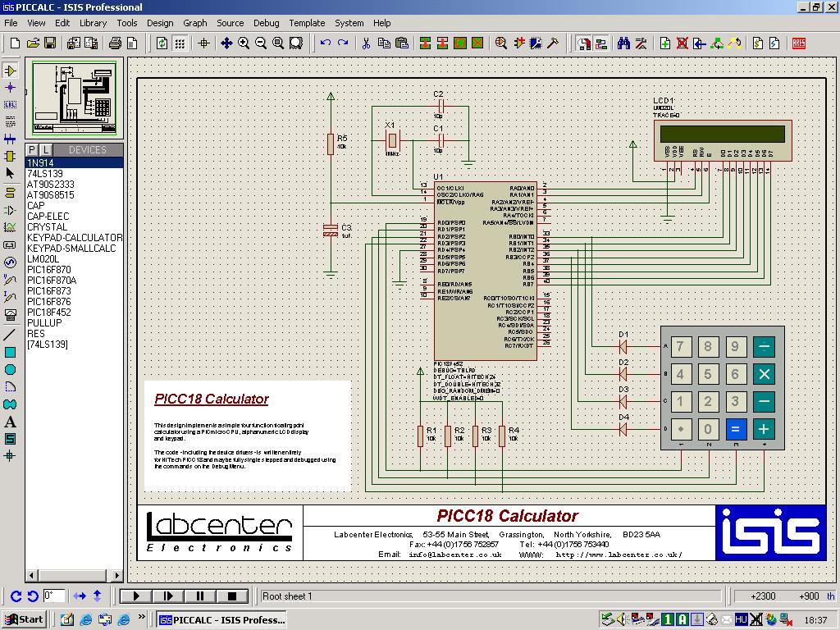Click the rotation angle input field
840x630 pixels.
coord(54,596)
